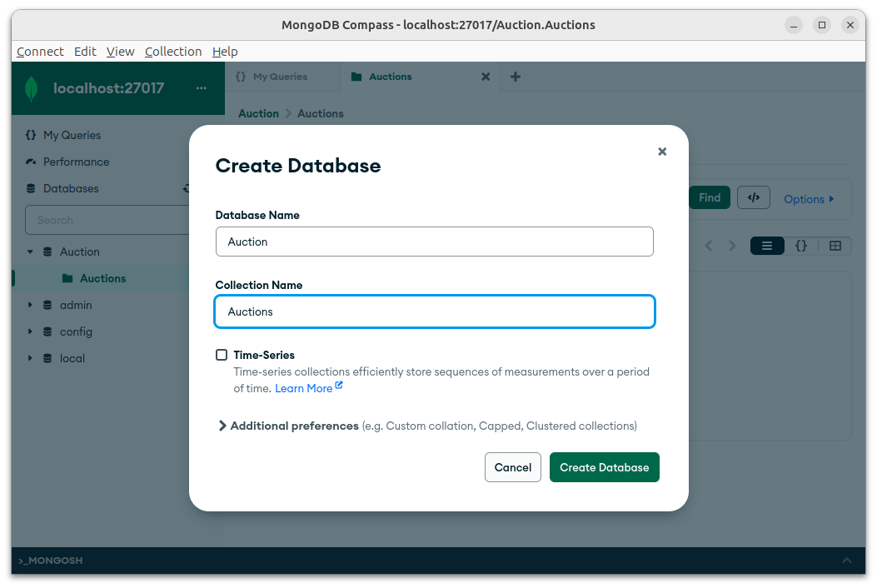Click the My Queries tab braces icon
The width and height of the screenshot is (877, 588).
241,77
